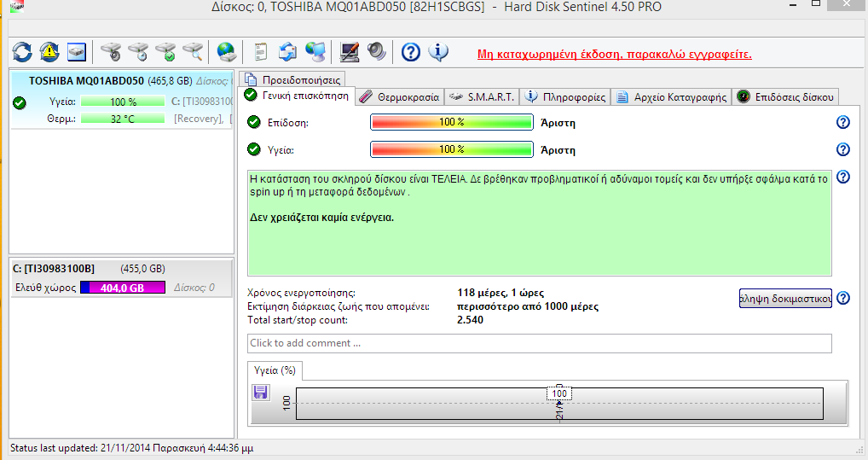This screenshot has width=868, height=460.
Task: Click the speaker sound toolbar icon
Action: tap(376, 52)
